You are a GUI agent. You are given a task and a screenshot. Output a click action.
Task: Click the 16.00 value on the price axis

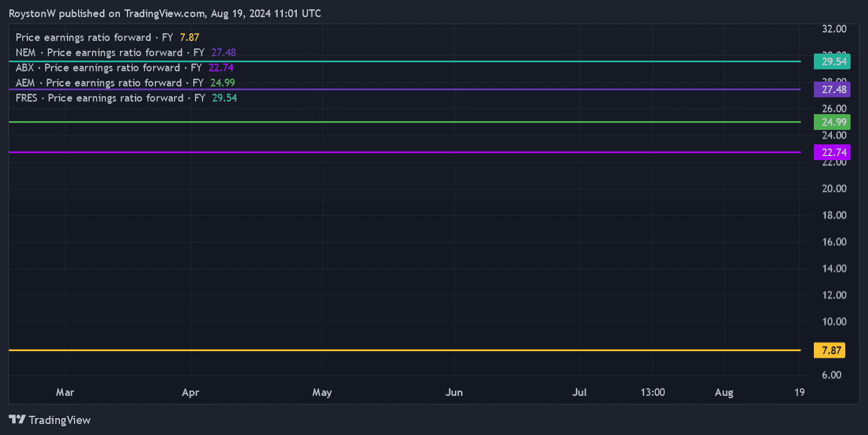(834, 242)
